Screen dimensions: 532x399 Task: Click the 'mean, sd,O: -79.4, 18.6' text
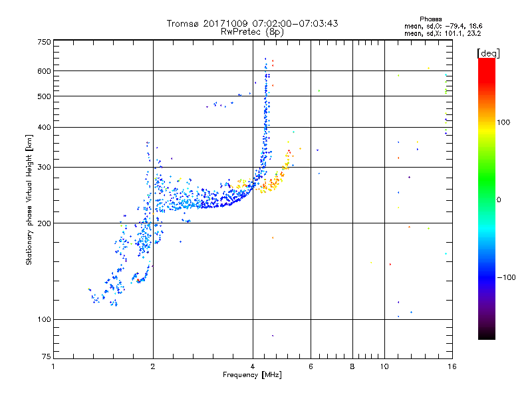pyautogui.click(x=443, y=26)
